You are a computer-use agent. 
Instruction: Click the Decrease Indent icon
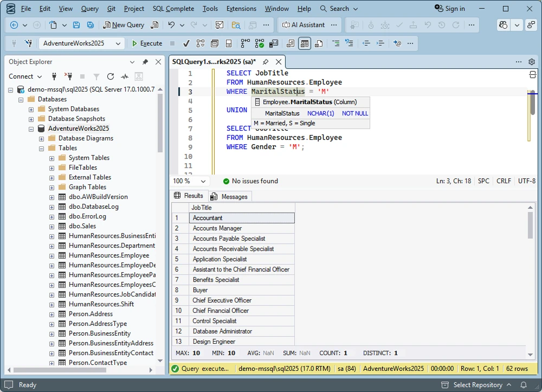[x=366, y=43]
